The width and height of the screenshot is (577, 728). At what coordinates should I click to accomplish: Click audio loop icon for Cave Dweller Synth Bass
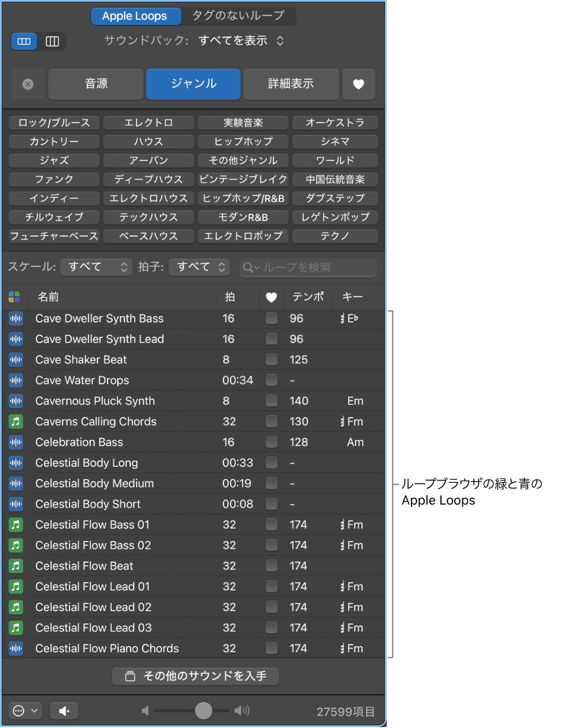click(16, 319)
